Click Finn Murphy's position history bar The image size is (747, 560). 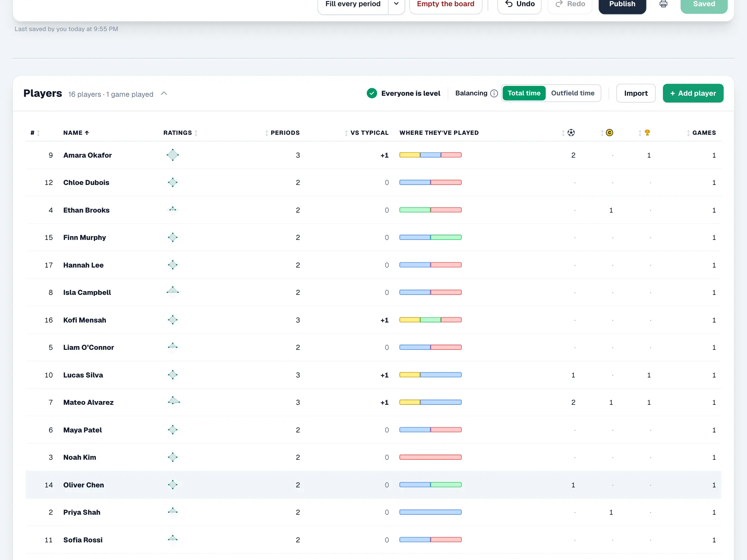click(431, 237)
